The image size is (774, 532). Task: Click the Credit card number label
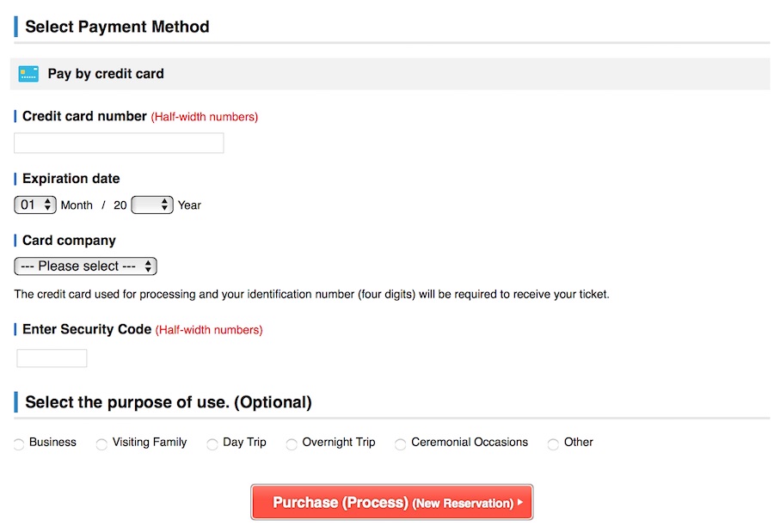(x=84, y=116)
